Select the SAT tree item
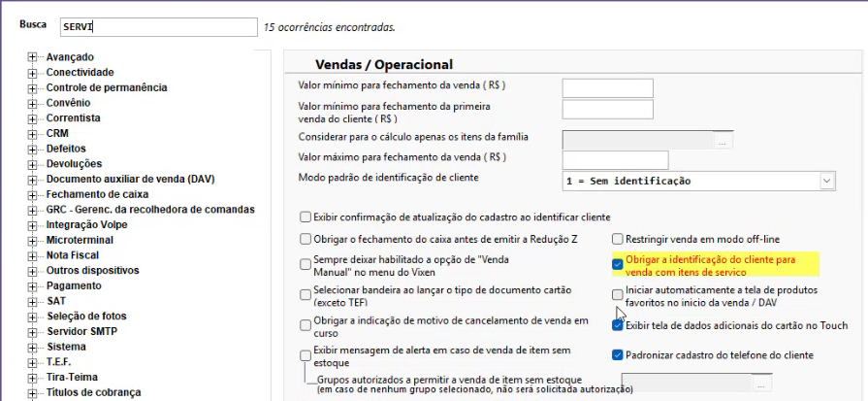Image resolution: width=868 pixels, height=401 pixels. pyautogui.click(x=56, y=301)
